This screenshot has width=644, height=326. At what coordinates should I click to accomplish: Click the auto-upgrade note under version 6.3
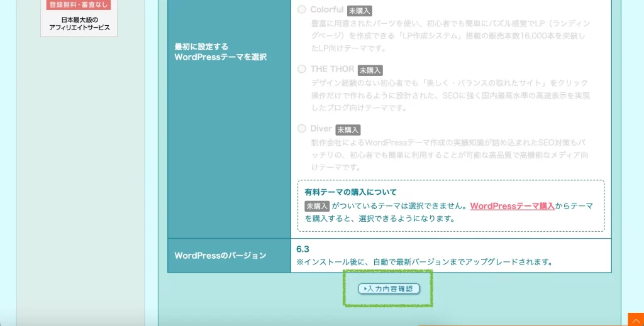pyautogui.click(x=425, y=262)
